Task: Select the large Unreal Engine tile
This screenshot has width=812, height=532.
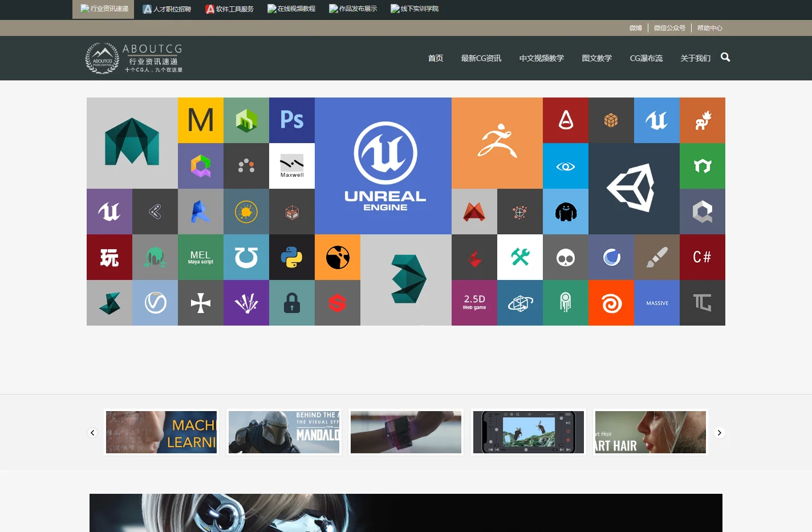Action: pyautogui.click(x=383, y=166)
